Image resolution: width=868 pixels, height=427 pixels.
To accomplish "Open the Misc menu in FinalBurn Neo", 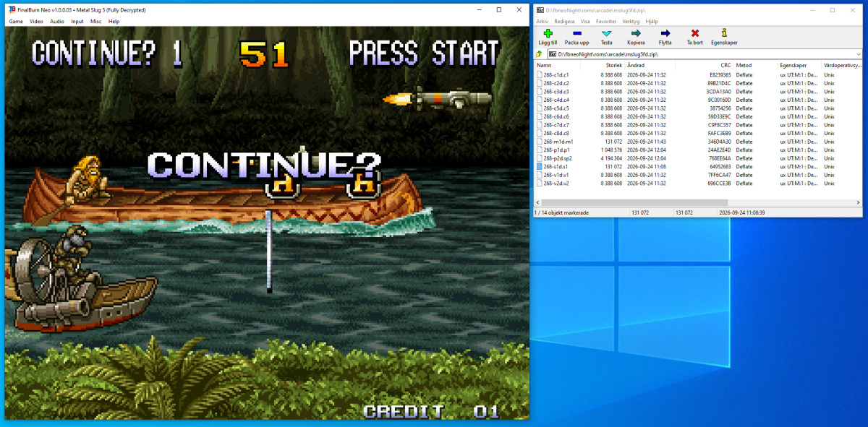I will [x=96, y=22].
